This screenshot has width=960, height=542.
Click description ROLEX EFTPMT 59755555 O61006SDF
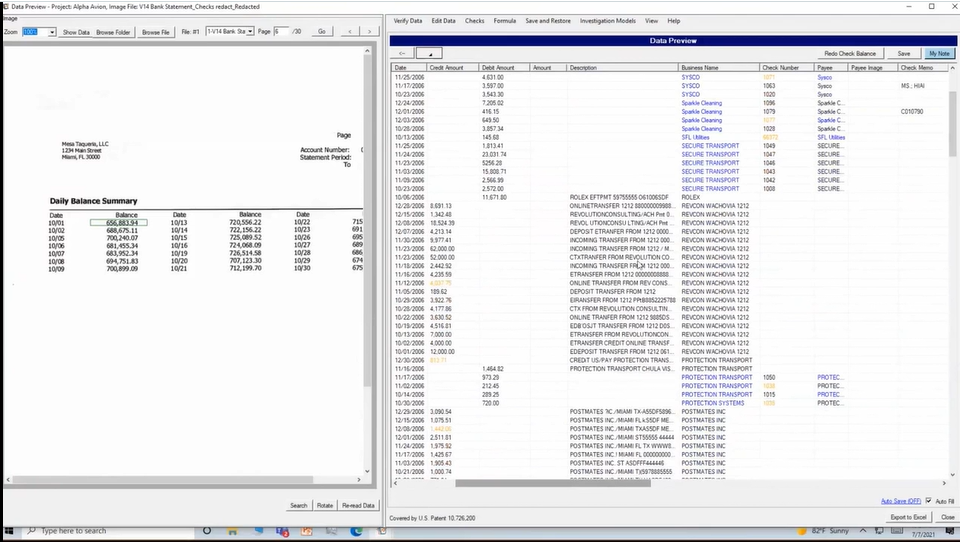pyautogui.click(x=619, y=197)
